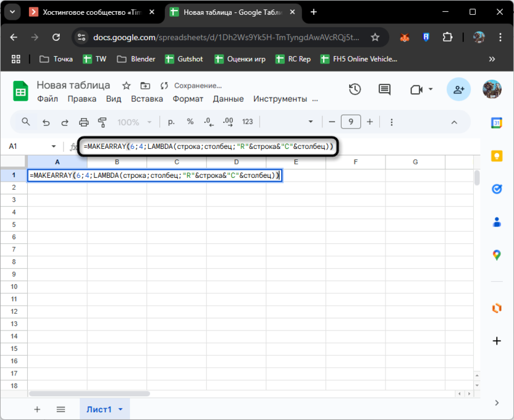Image resolution: width=514 pixels, height=420 pixels.
Task: Open version history via clock icon
Action: (x=355, y=90)
